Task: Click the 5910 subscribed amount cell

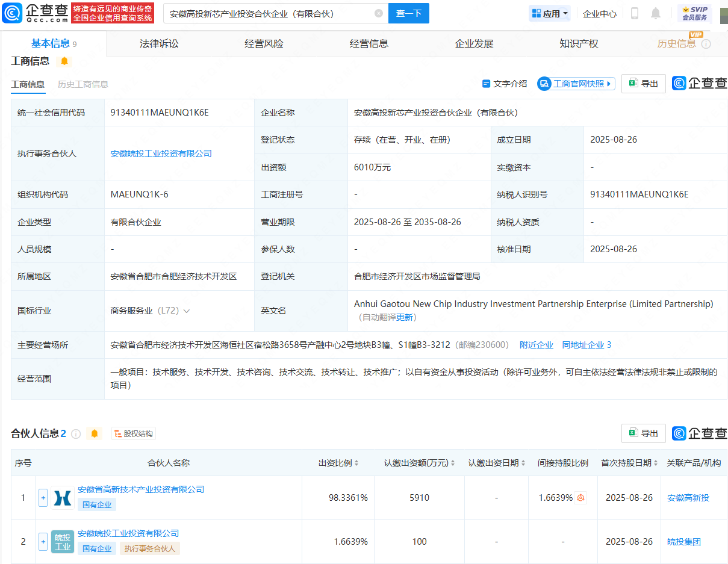Action: coord(420,498)
